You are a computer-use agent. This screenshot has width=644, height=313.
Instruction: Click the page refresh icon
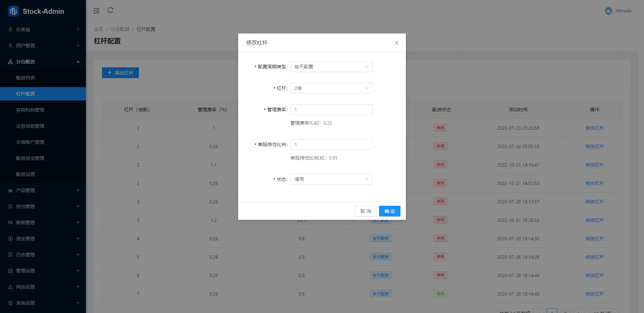click(x=110, y=10)
